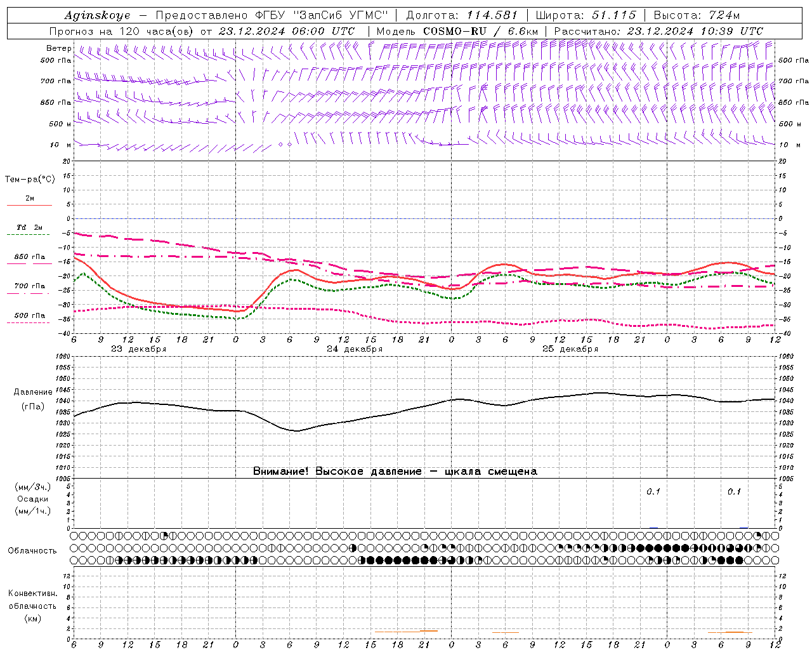The height and width of the screenshot is (650, 812).
Task: Click the "10 м" wind level label at left
Action: [61, 145]
